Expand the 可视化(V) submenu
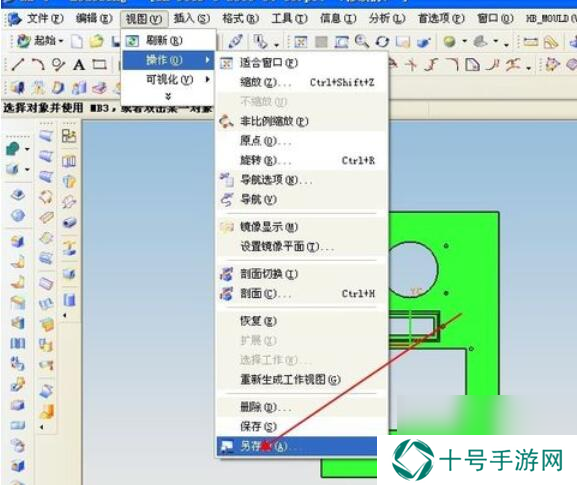577x485 pixels. 169,79
